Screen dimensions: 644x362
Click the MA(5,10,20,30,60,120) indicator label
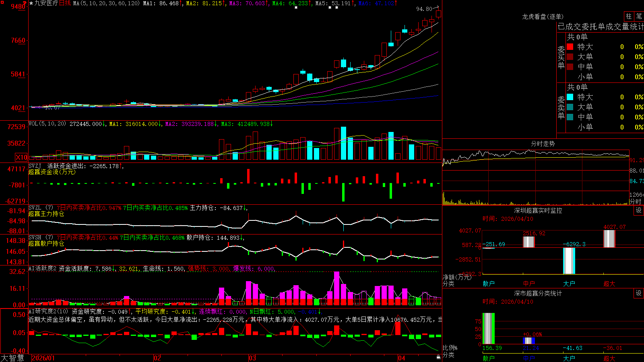107,3
